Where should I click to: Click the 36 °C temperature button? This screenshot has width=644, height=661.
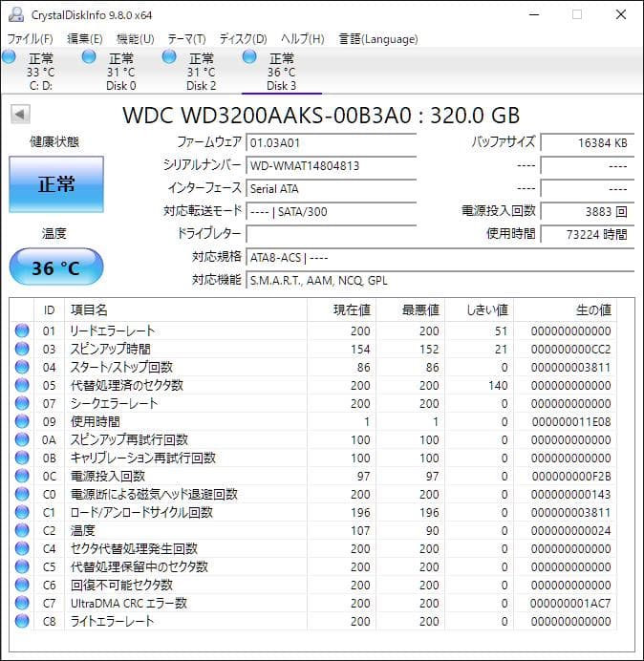coord(56,267)
